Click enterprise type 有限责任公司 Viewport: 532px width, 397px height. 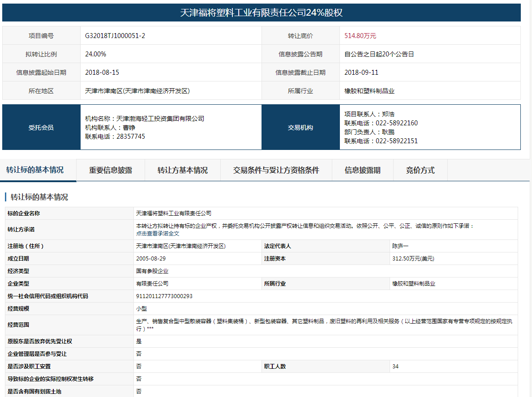[152, 284]
